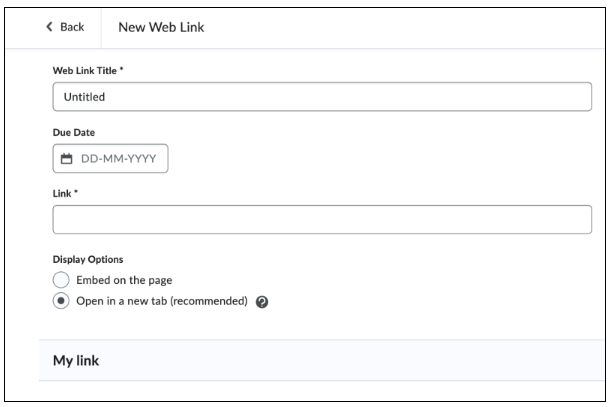Click into the empty Link field
Image resolution: width=612 pixels, height=407 pixels.
click(322, 220)
